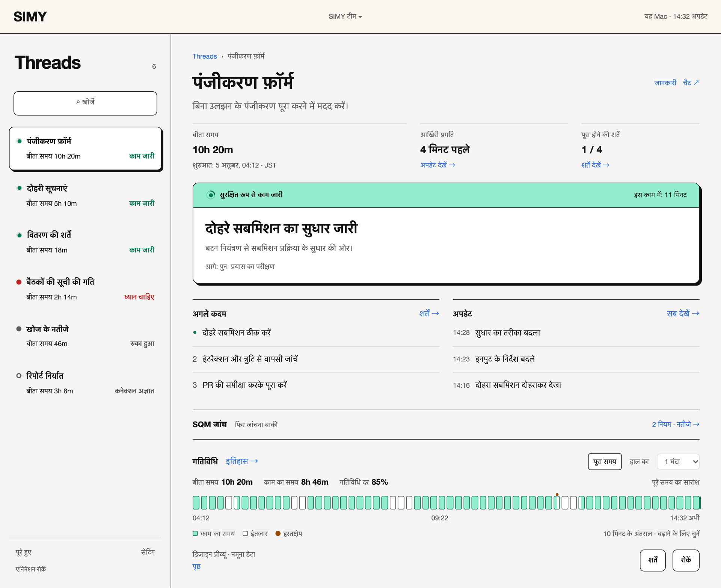This screenshot has width=721, height=588.
Task: Open the जानकारी link
Action: [665, 83]
